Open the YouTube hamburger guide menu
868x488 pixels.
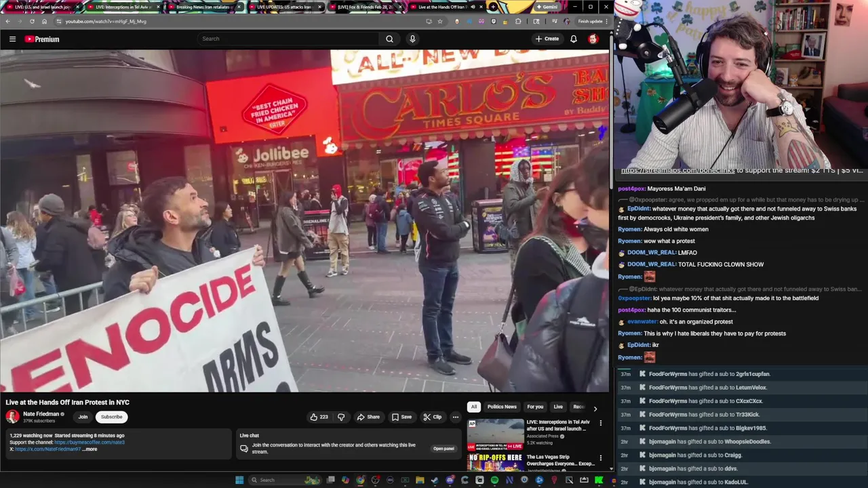12,39
